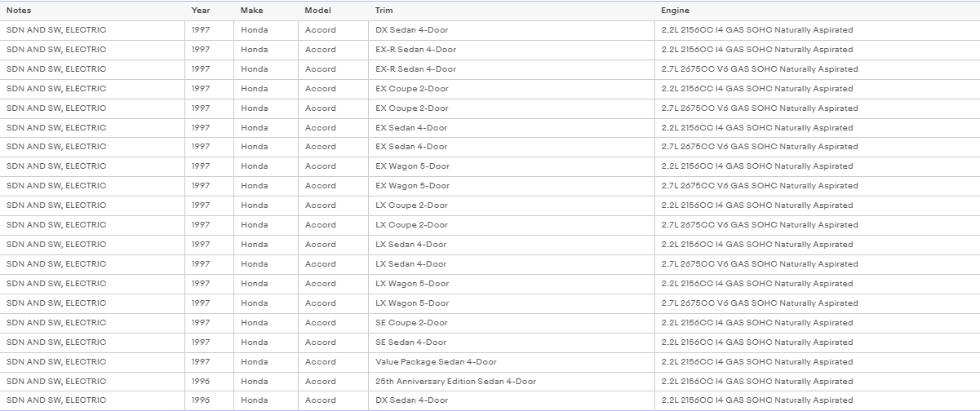Click the Make column header
This screenshot has height=411, width=980.
265,11
